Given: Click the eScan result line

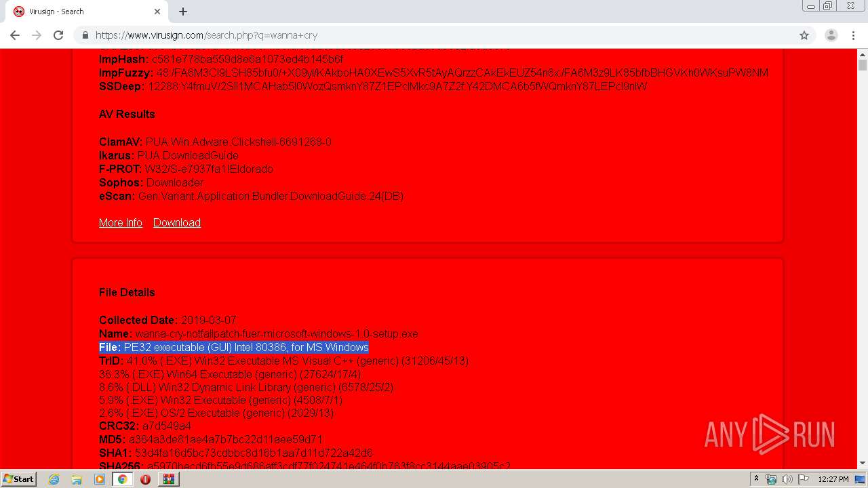Looking at the screenshot, I should coord(252,196).
